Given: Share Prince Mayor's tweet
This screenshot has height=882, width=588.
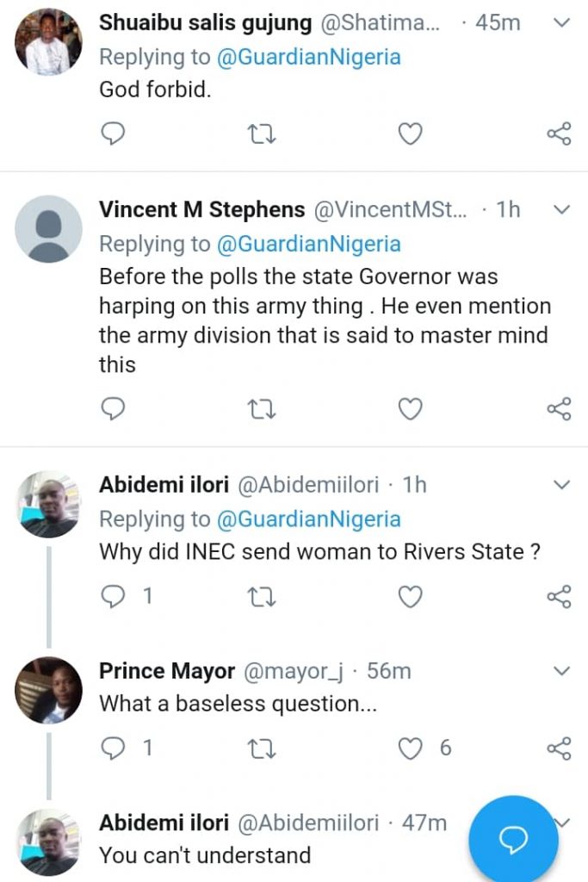Looking at the screenshot, I should tap(560, 748).
